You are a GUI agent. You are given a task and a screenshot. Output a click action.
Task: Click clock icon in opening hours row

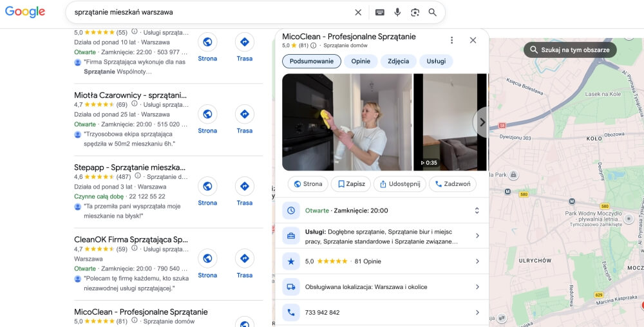[291, 210]
